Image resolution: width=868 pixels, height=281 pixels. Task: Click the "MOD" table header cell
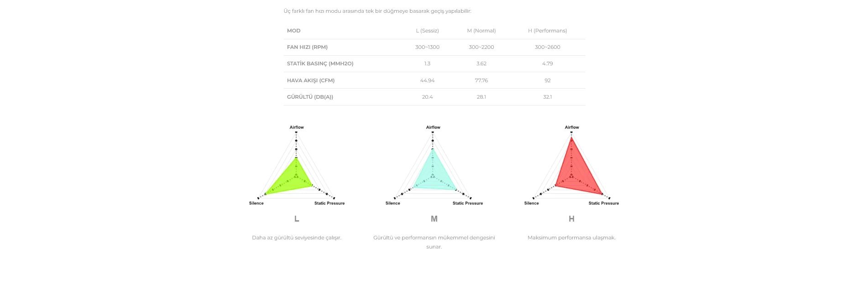(x=293, y=31)
